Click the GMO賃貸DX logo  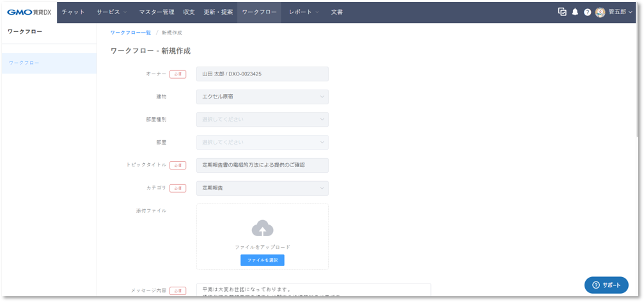(29, 12)
